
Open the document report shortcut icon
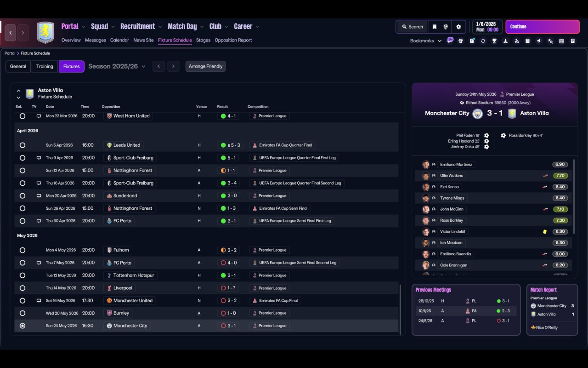click(x=528, y=41)
